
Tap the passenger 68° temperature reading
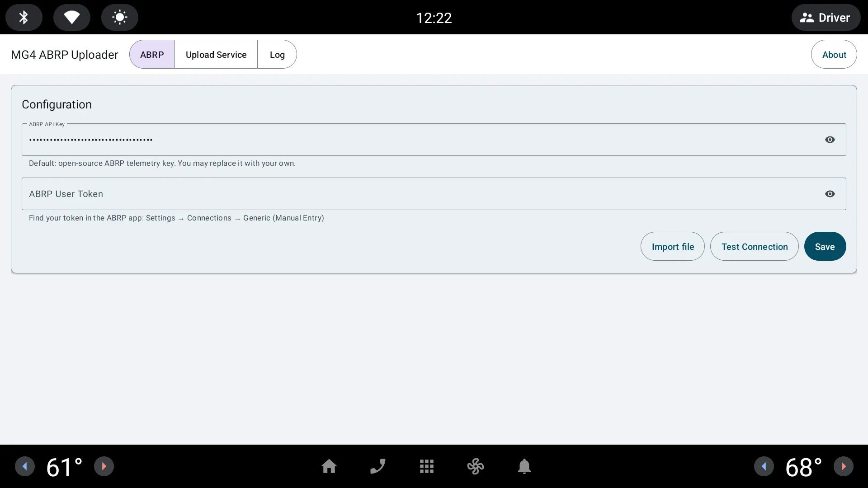coord(804,467)
